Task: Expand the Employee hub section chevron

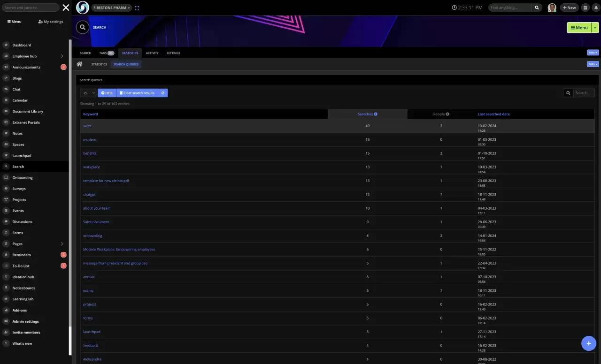Action: point(62,56)
